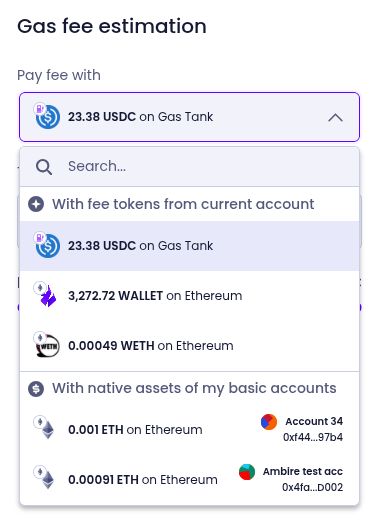Choose 23.38 USDC on Gas Tank option
Image resolution: width=374 pixels, height=526 pixels.
(x=190, y=246)
